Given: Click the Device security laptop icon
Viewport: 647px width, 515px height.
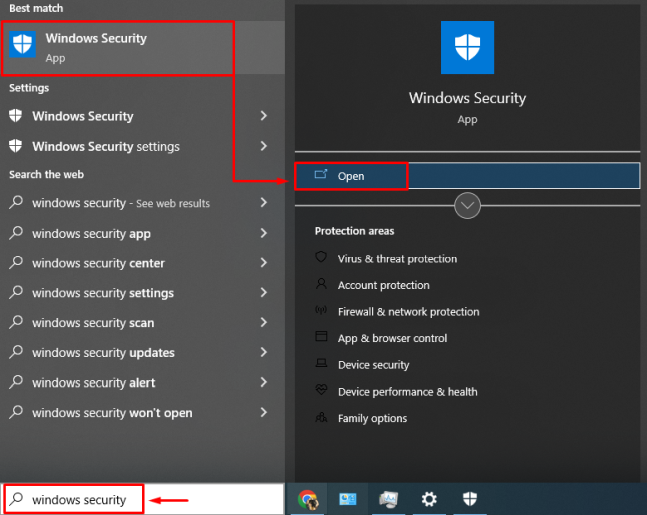Looking at the screenshot, I should (x=321, y=363).
